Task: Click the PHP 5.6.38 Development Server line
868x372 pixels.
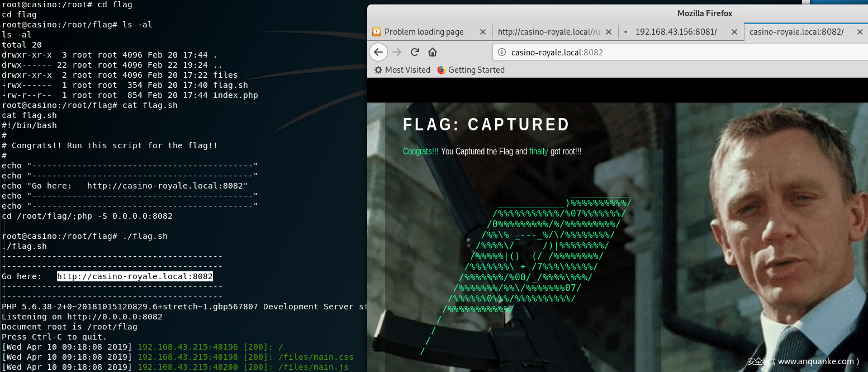Action: pyautogui.click(x=184, y=307)
